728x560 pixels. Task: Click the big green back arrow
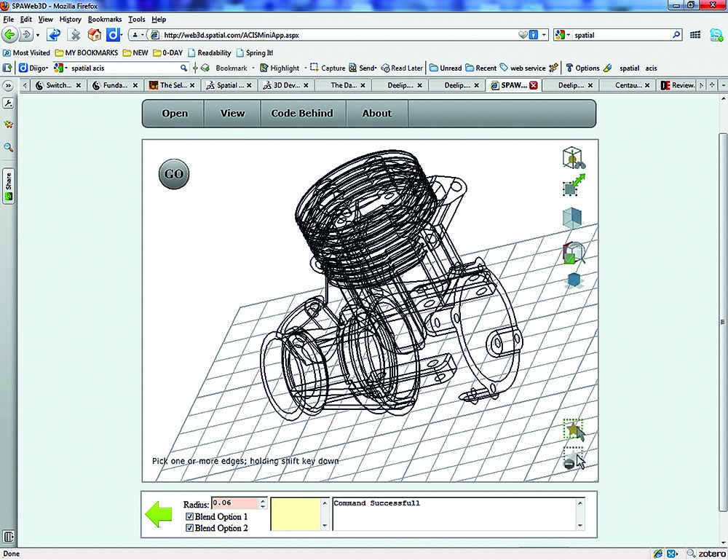coord(159,513)
